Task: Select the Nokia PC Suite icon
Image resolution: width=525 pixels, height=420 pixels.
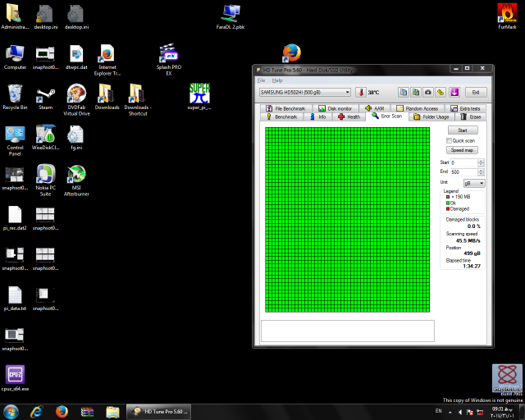Action: (46, 180)
